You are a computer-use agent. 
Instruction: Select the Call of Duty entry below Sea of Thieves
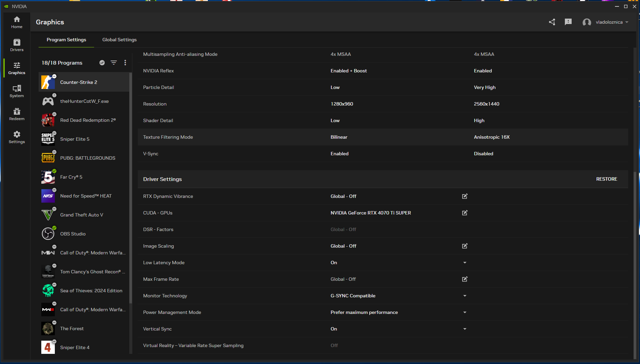[x=84, y=310]
